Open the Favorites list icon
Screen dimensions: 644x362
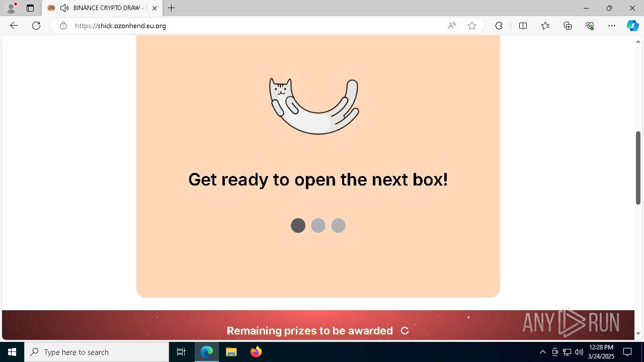point(545,26)
